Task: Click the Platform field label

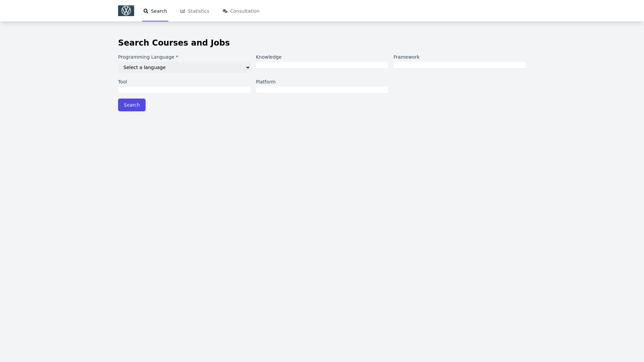Action: pyautogui.click(x=265, y=82)
